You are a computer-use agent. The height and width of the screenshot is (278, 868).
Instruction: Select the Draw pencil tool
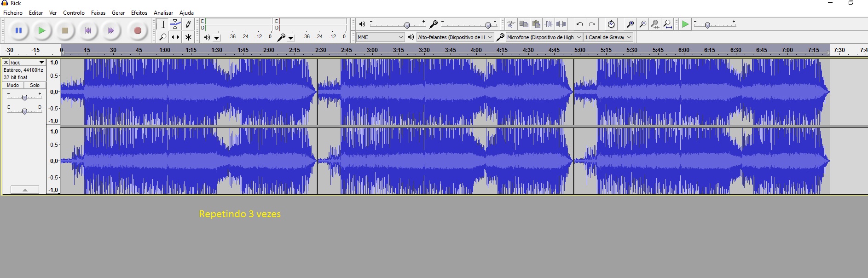pos(188,24)
